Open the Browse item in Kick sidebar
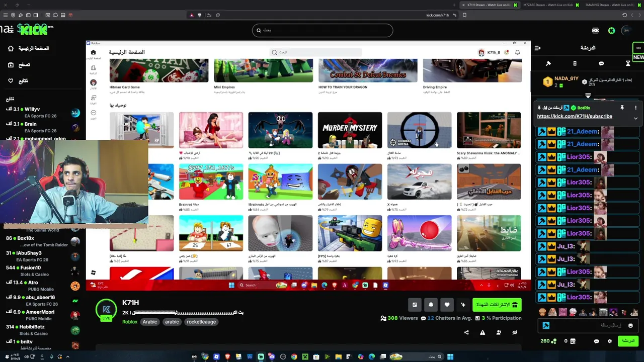Screen dimensions: 644x362 (x=19, y=64)
